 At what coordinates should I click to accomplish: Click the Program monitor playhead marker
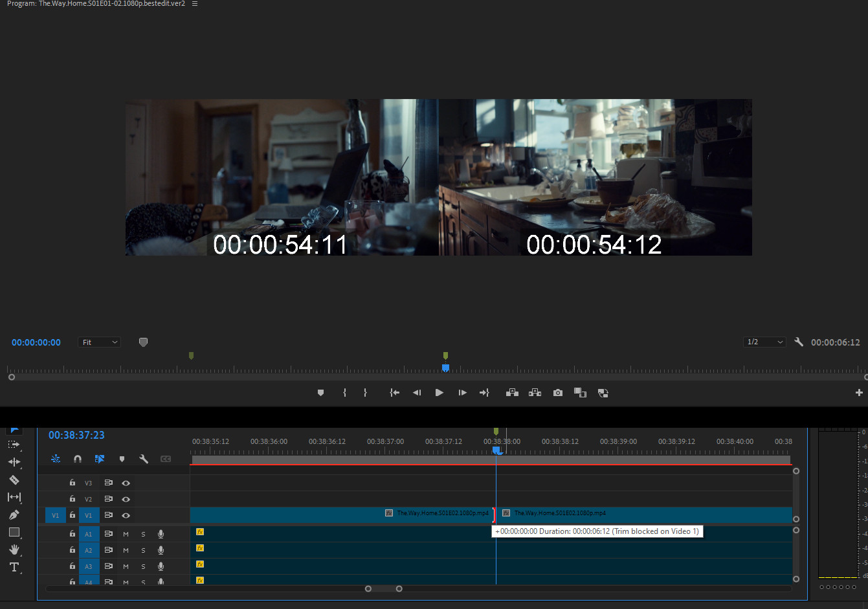(x=445, y=368)
